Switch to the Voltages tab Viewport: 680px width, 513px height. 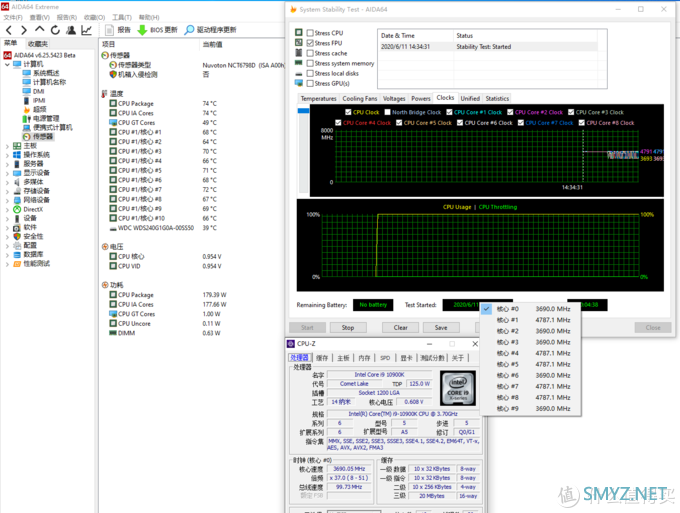click(394, 98)
